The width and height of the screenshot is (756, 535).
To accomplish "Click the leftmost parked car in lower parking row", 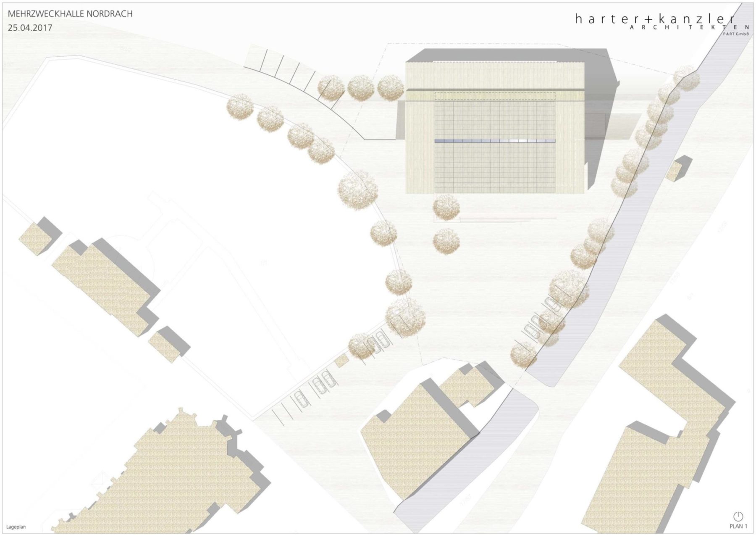I will tap(302, 398).
